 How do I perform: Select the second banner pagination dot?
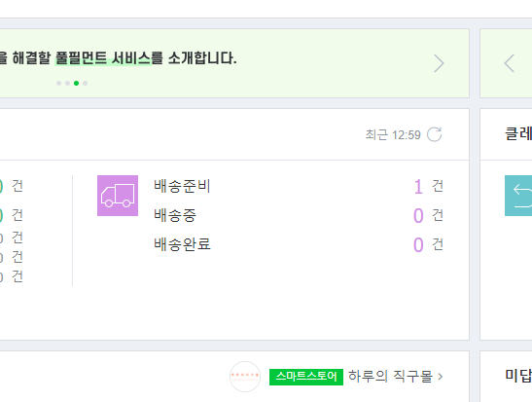[67, 83]
